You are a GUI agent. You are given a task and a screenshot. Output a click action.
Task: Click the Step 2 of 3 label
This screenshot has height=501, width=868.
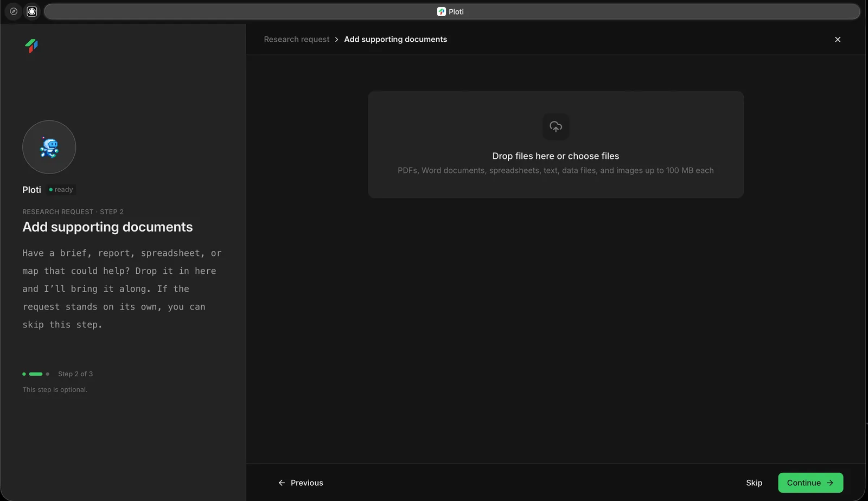pyautogui.click(x=75, y=374)
